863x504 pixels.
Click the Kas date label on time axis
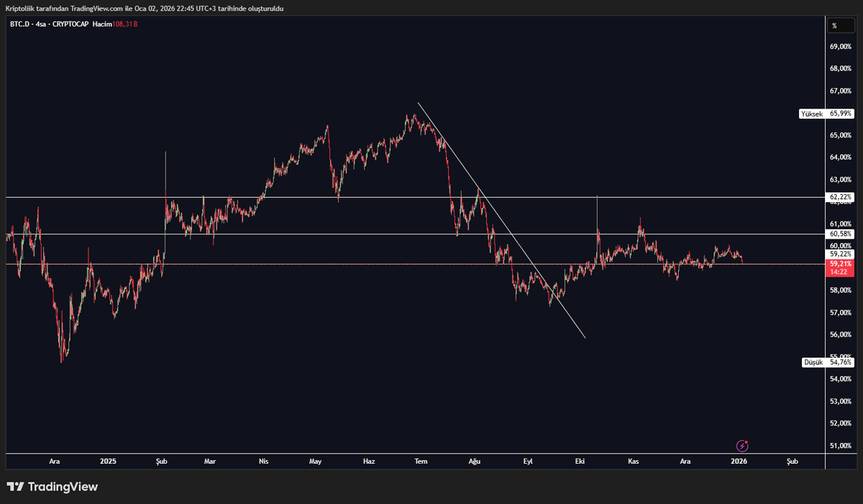click(634, 461)
